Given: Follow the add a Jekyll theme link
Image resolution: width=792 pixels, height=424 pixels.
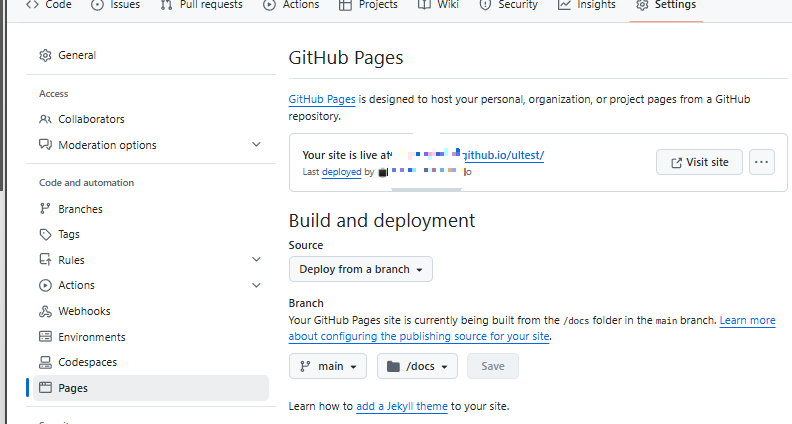Looking at the screenshot, I should point(402,406).
